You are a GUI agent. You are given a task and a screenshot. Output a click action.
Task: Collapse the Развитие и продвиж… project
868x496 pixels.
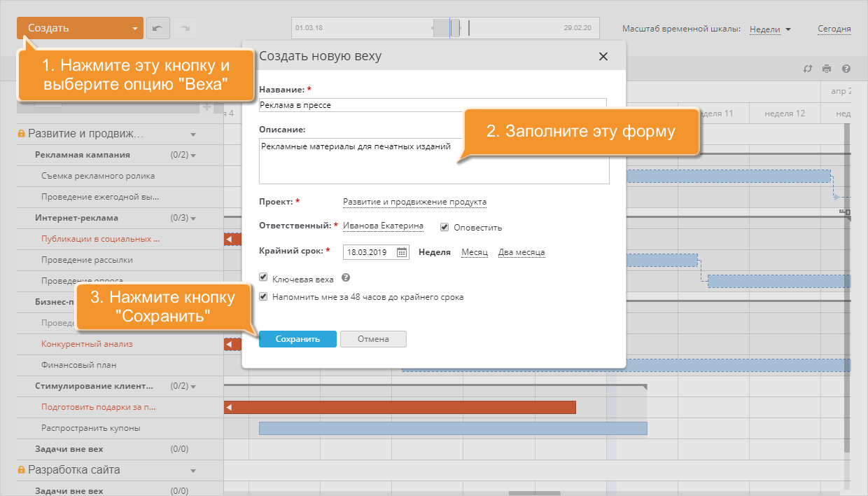tap(193, 135)
